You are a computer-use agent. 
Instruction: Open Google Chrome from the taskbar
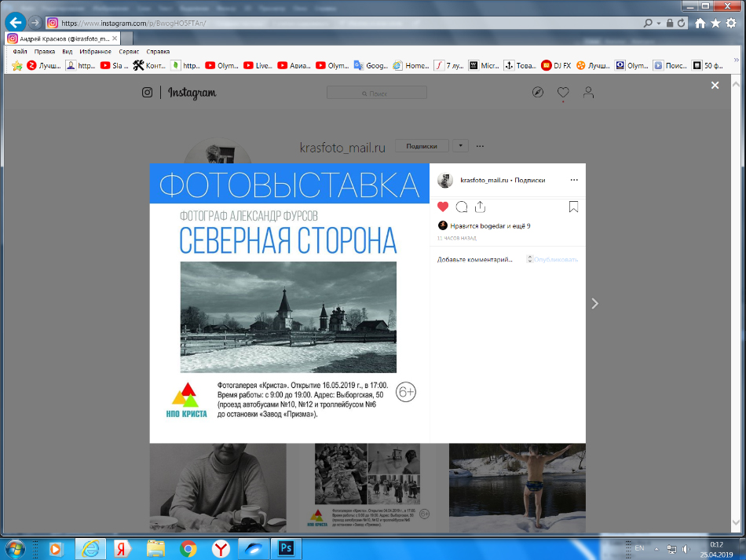point(188,550)
